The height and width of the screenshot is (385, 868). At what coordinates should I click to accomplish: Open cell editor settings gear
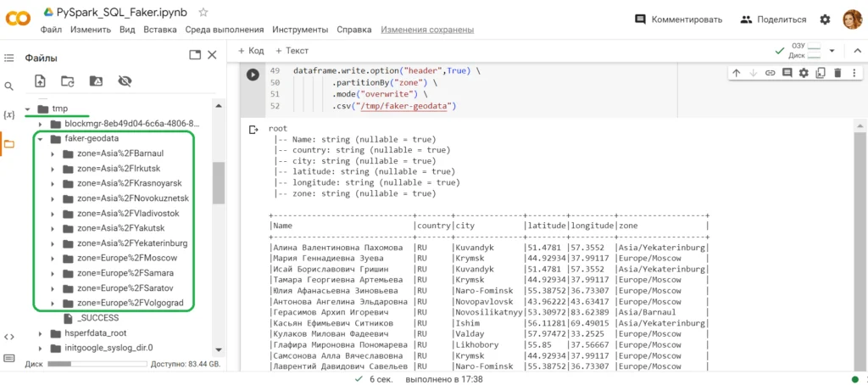(804, 73)
